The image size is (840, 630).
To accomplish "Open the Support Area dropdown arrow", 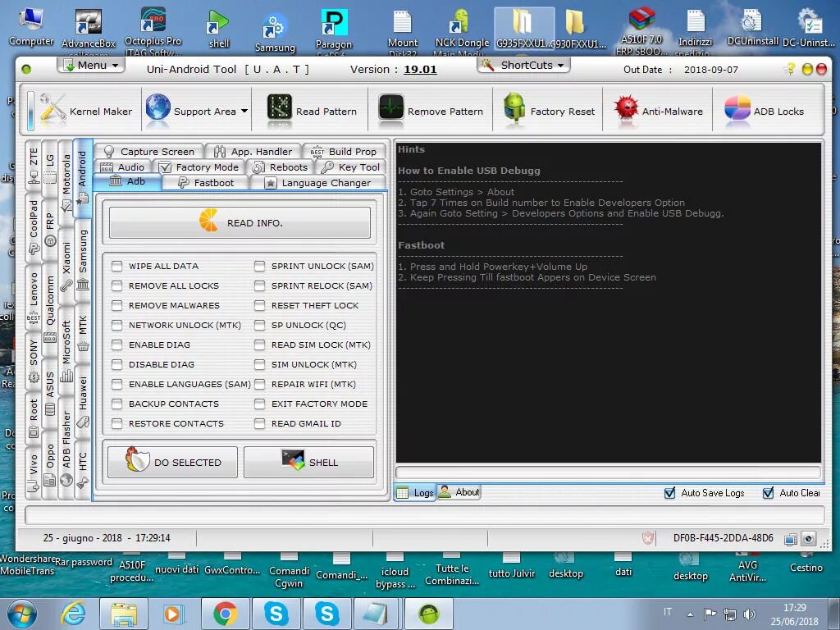I will [x=244, y=111].
